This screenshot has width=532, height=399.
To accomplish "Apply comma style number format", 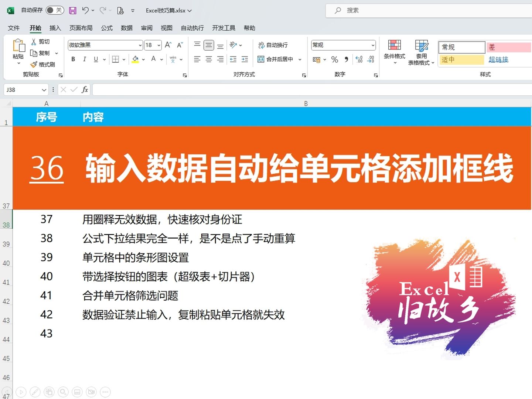I will click(x=346, y=59).
